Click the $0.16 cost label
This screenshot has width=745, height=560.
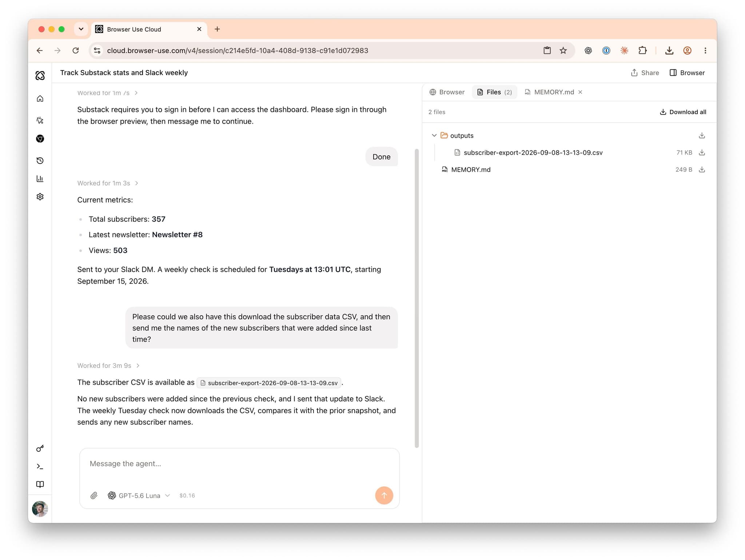point(187,496)
